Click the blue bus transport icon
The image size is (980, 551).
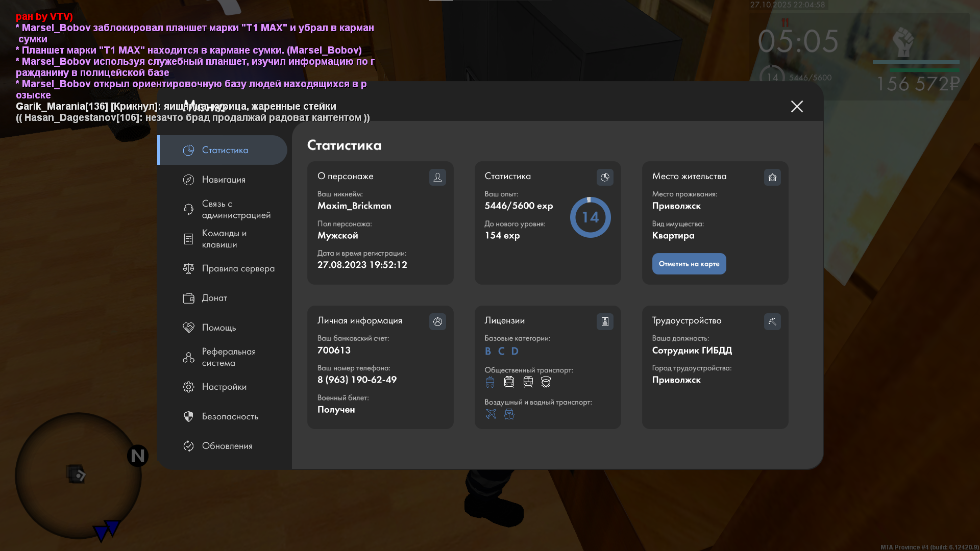(490, 382)
